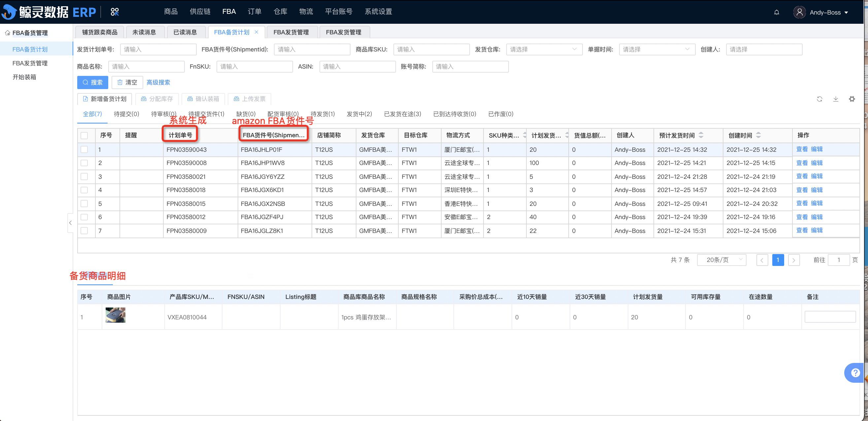
Task: Open 商品 top menu
Action: [171, 12]
